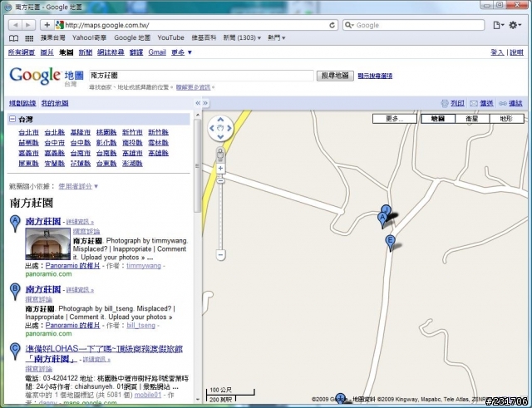The height and width of the screenshot is (408, 532).
Task: Open the 高雄市 city link
Action: [132, 153]
